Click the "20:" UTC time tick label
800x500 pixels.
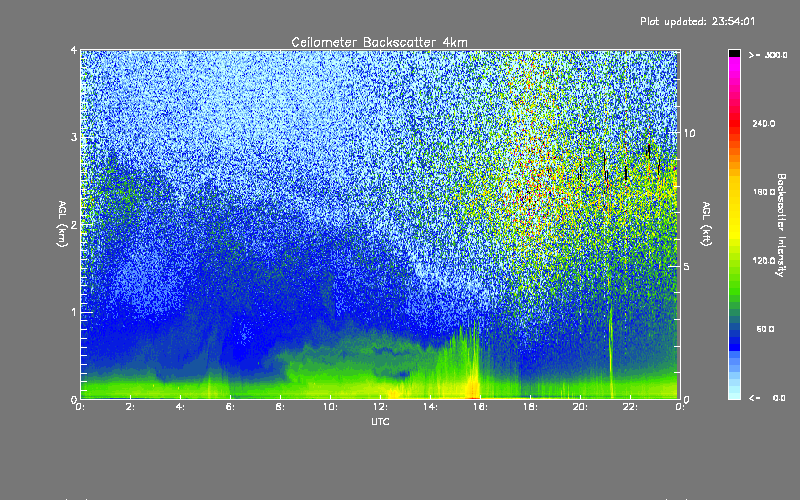click(580, 407)
